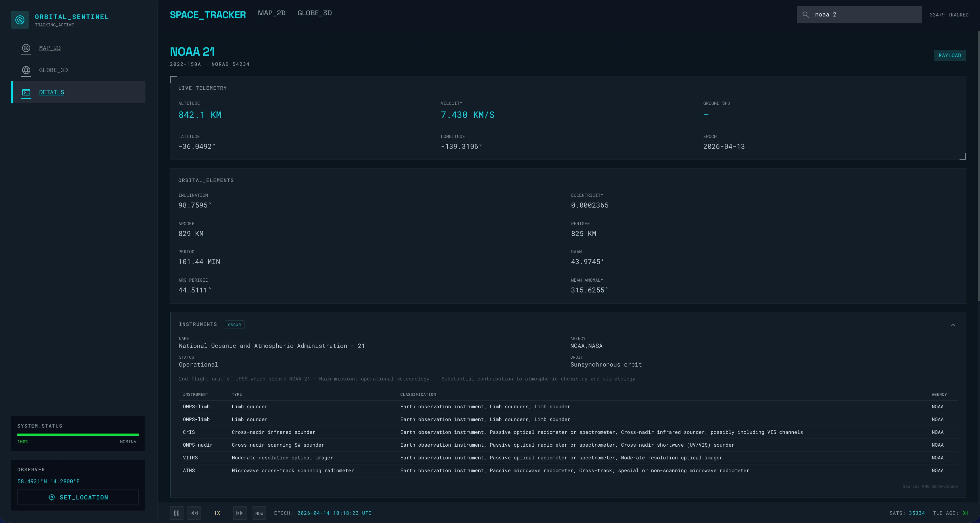Screen dimensions: 980x523
Task: Click the RAAN value 43.9745°
Action: (587, 262)
